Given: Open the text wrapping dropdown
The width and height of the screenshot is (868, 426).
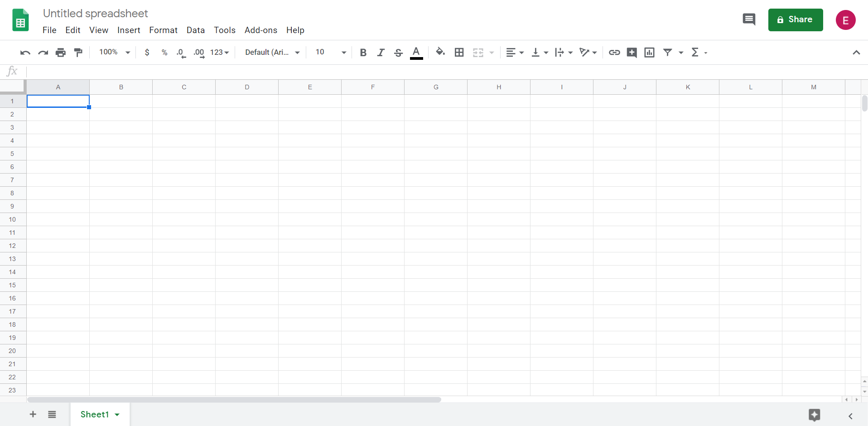Looking at the screenshot, I should (564, 53).
